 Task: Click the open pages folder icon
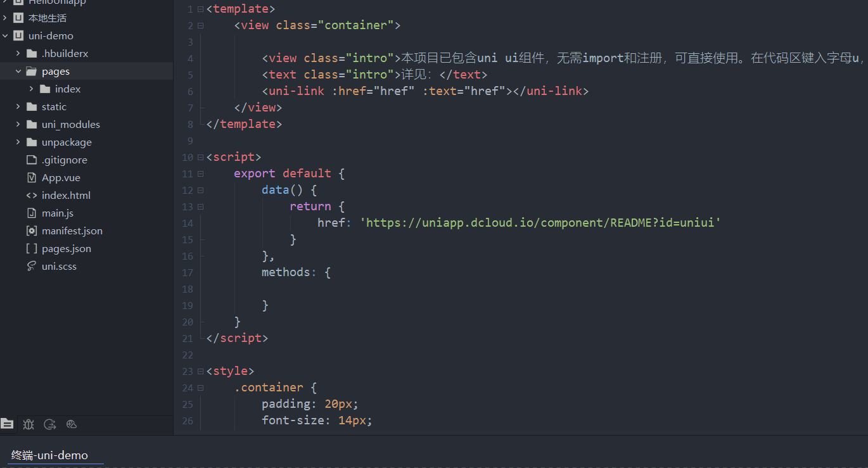pos(32,71)
